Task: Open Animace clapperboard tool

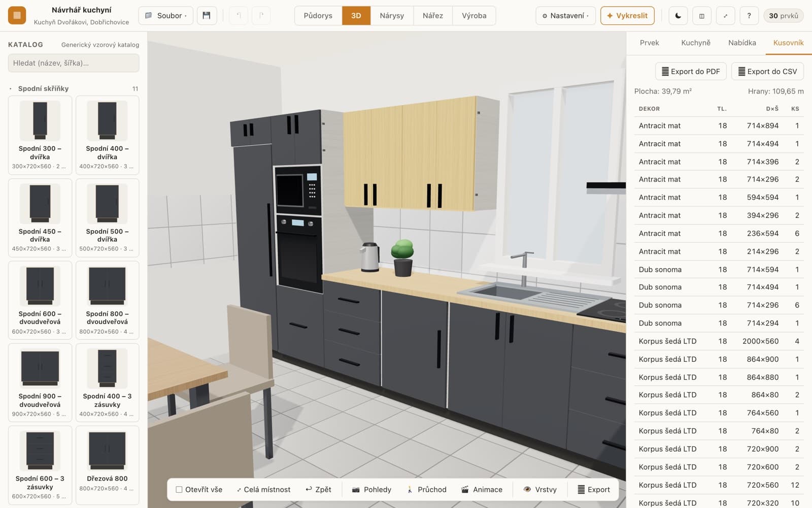Action: pos(482,490)
